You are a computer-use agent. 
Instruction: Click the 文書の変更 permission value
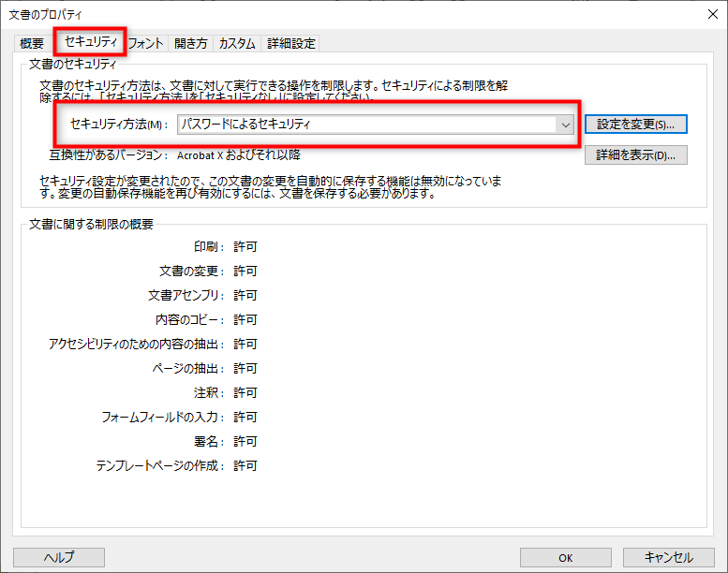tap(245, 272)
